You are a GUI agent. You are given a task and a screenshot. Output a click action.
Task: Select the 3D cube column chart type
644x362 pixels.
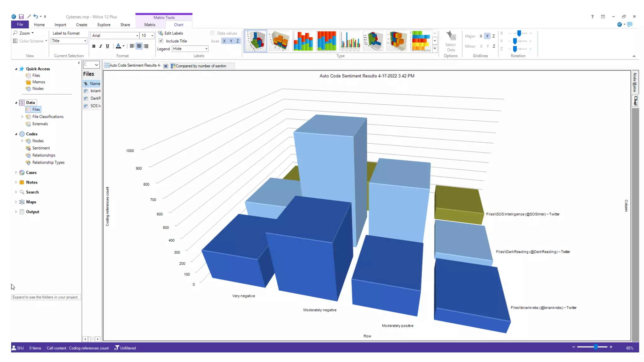(x=256, y=41)
